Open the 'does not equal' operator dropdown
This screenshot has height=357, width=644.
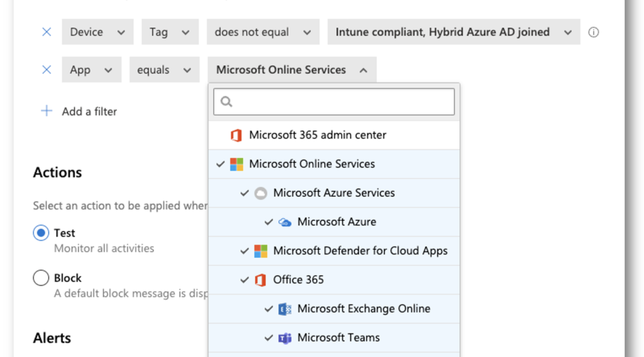point(263,32)
